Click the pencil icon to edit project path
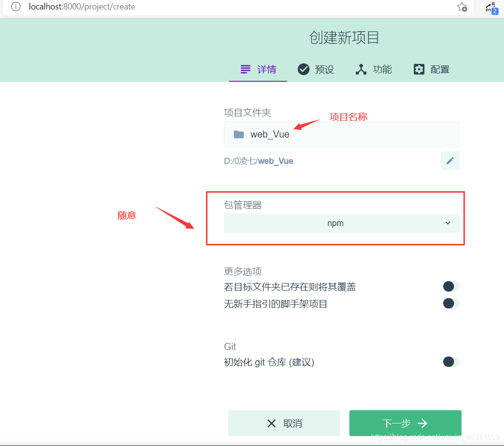 [450, 161]
